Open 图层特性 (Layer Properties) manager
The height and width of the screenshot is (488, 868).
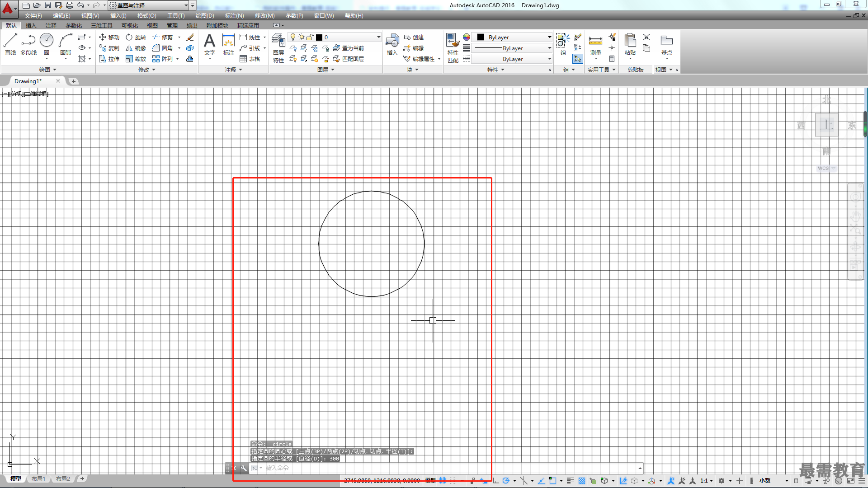click(278, 48)
